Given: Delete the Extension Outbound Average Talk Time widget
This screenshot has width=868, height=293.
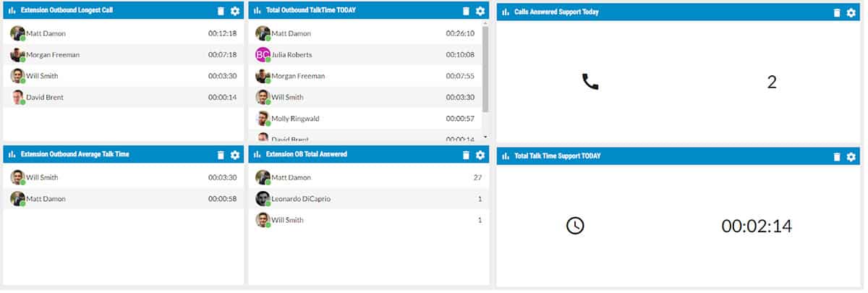Looking at the screenshot, I should [221, 155].
